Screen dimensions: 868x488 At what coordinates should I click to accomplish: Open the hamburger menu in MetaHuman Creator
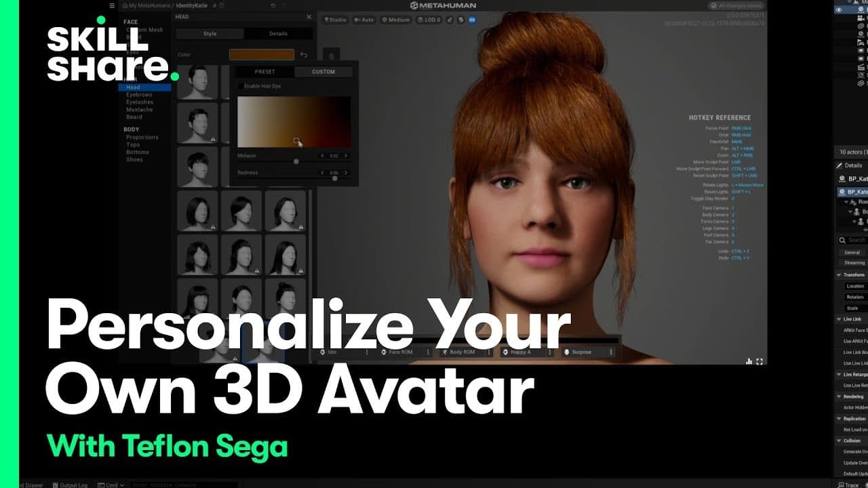pos(112,5)
